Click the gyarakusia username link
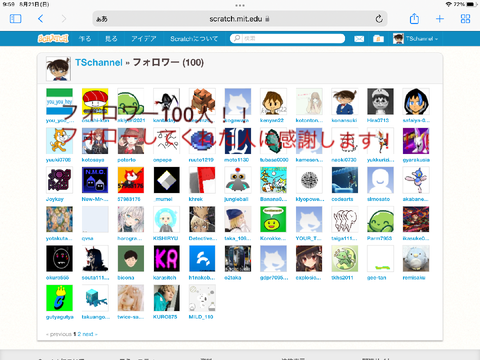This screenshot has height=360, width=480. coord(416,160)
